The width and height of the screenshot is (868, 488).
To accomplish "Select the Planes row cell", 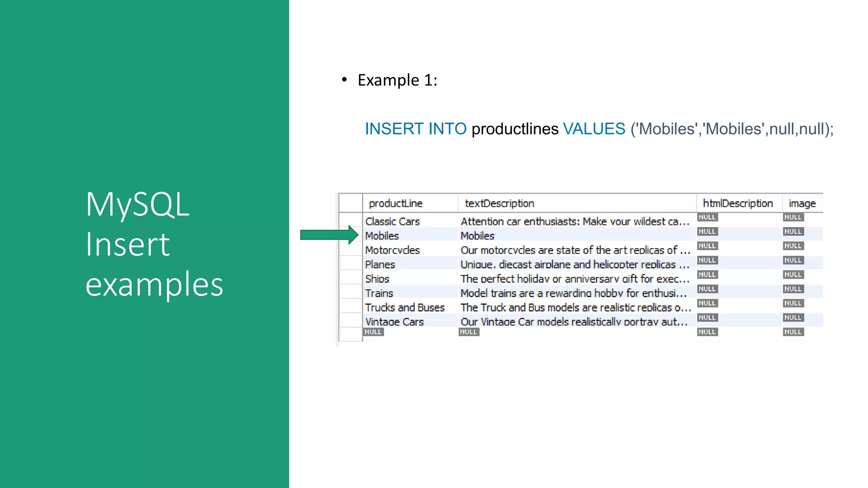I will (380, 264).
